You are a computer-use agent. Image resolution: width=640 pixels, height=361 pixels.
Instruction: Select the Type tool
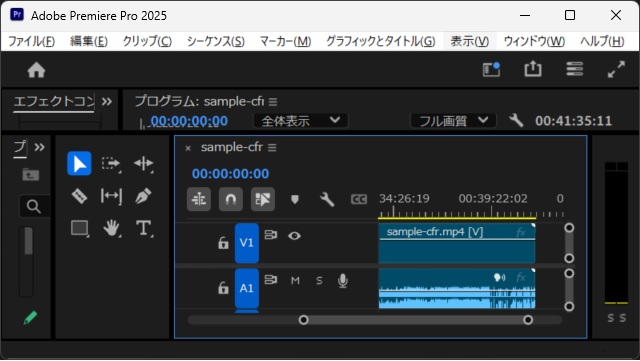(144, 228)
